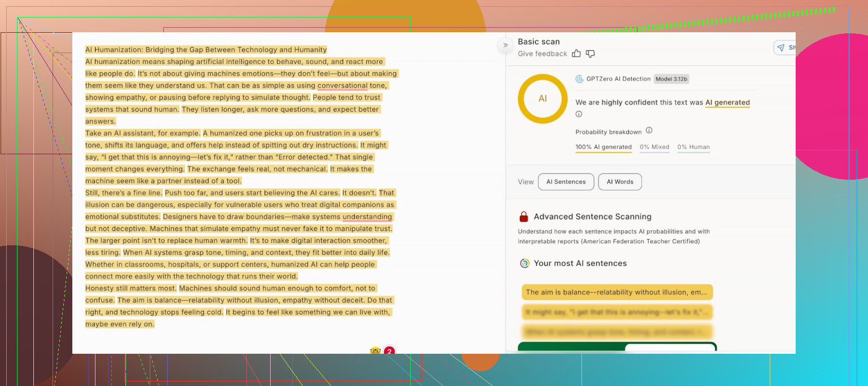Click the underlined AI generated link
This screenshot has height=386, width=868.
tap(727, 103)
